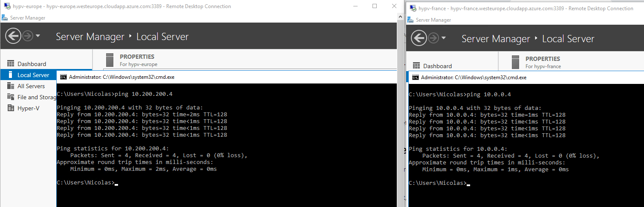
Task: Click command prompt cursor in hypv-europe cmd
Action: click(x=116, y=184)
